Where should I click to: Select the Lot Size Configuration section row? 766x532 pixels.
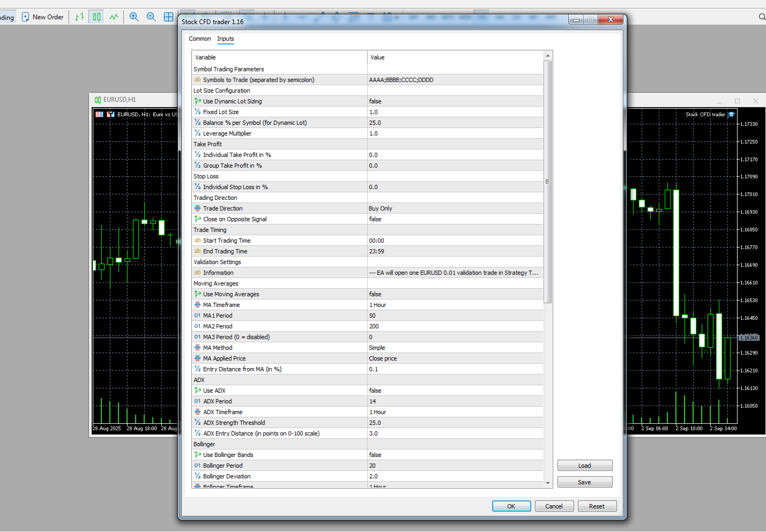point(367,91)
